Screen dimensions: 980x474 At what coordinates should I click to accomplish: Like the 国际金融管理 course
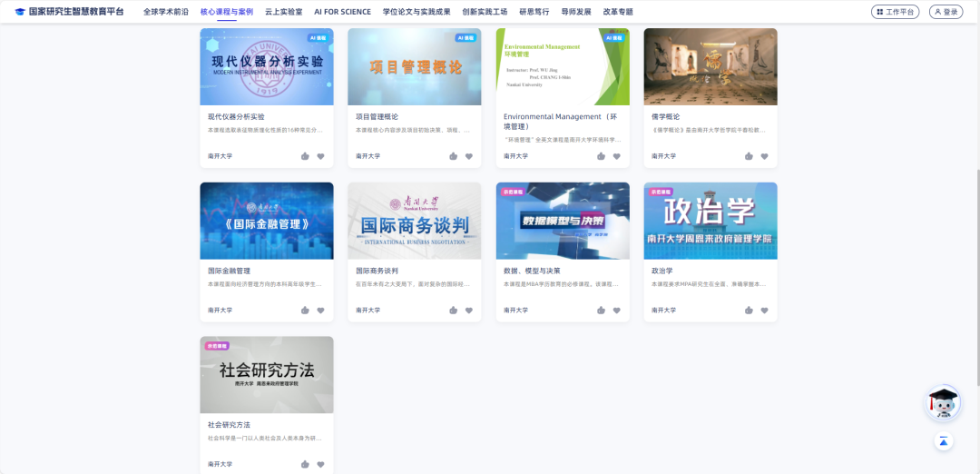(305, 311)
